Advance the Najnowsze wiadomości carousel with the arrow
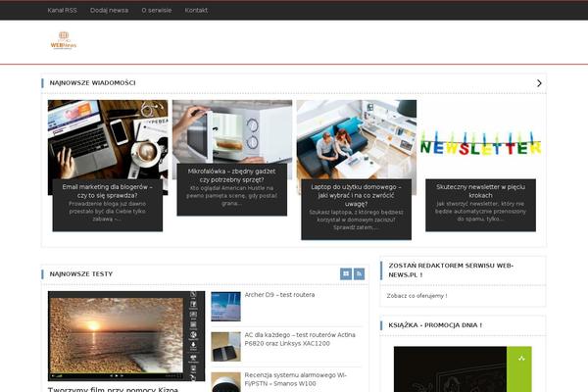Viewport: 588px width, 392px height. coord(538,83)
